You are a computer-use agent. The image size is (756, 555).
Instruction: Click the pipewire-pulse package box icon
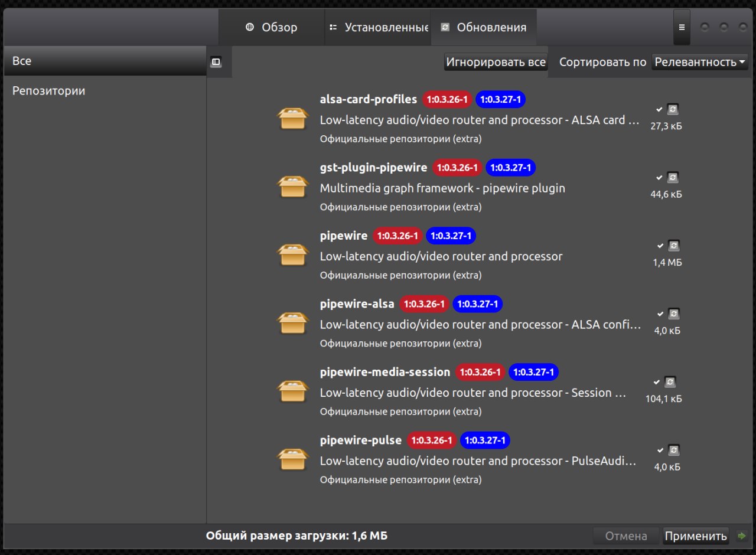(x=293, y=460)
